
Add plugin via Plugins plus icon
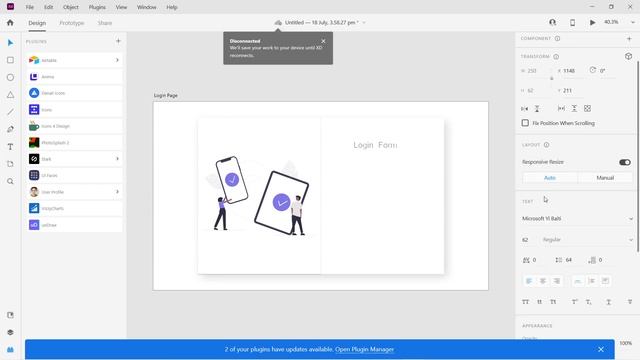[118, 41]
